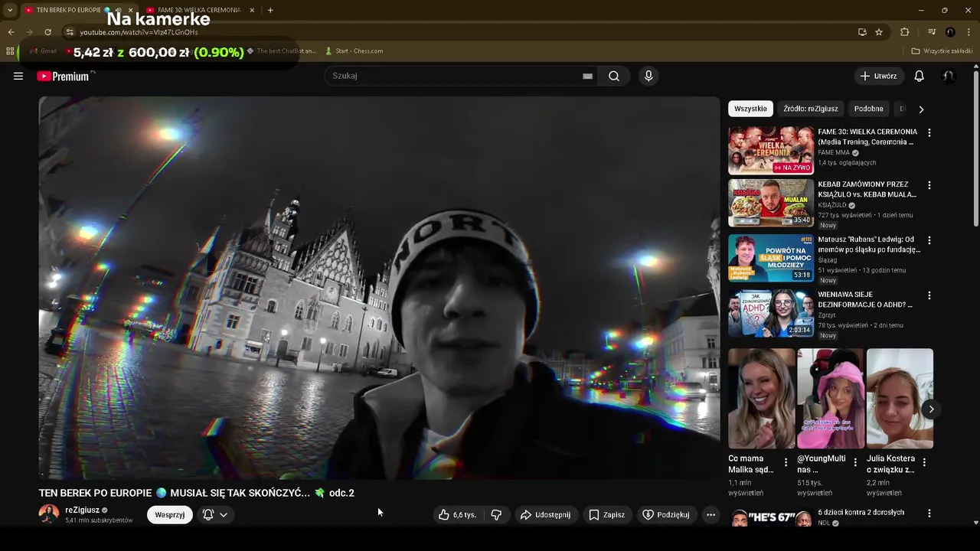This screenshot has height=551, width=980.
Task: Open options for Co mama Malika short
Action: point(786,462)
